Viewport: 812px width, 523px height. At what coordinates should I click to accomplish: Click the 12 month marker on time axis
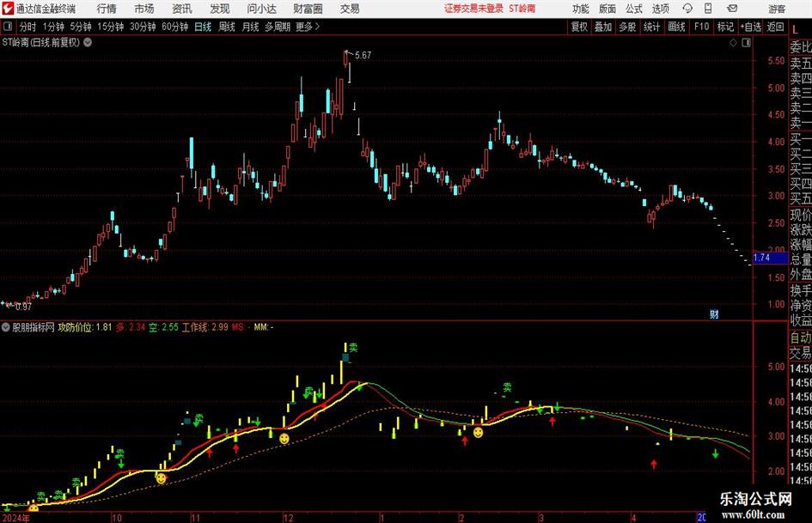click(289, 518)
